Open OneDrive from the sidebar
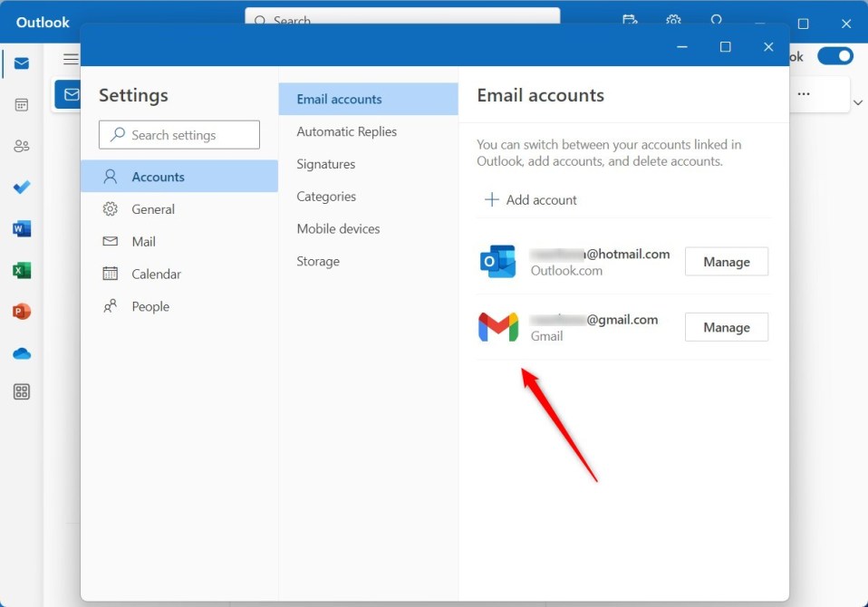 (x=20, y=352)
